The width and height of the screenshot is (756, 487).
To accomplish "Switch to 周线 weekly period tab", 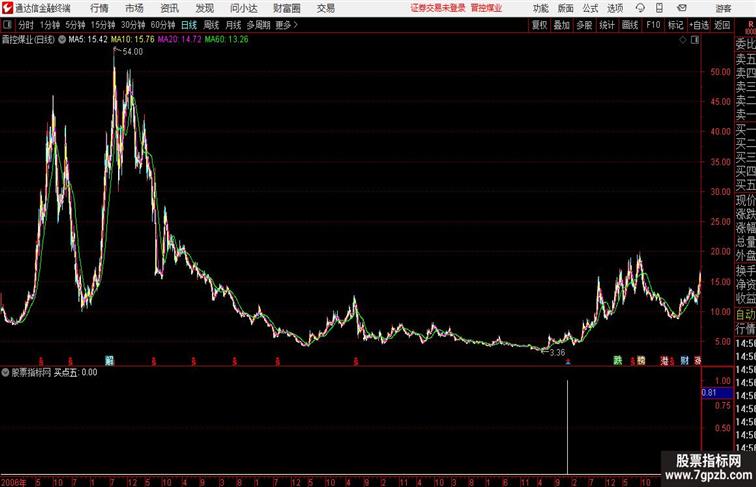I will click(x=211, y=25).
